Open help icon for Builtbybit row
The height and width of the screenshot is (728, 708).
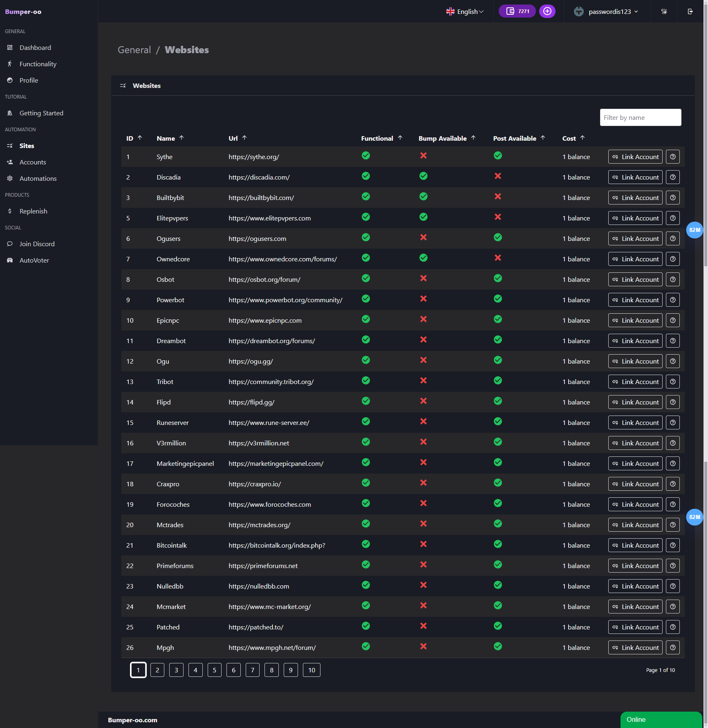[673, 198]
